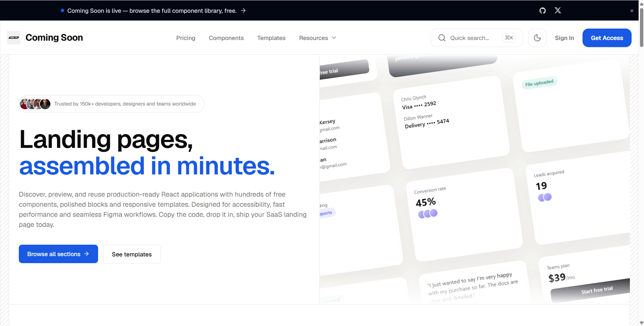Open the announcement banner link text
Viewport: 644px width, 326px height.
click(x=152, y=11)
